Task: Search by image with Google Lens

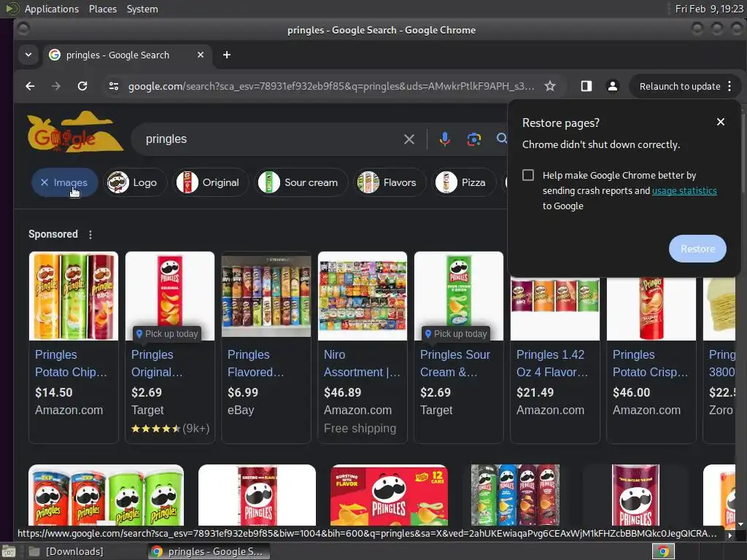Action: tap(473, 139)
